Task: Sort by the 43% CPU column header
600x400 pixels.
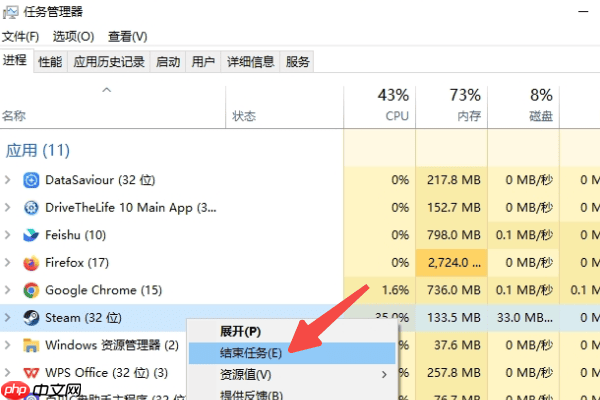Action: pyautogui.click(x=380, y=105)
